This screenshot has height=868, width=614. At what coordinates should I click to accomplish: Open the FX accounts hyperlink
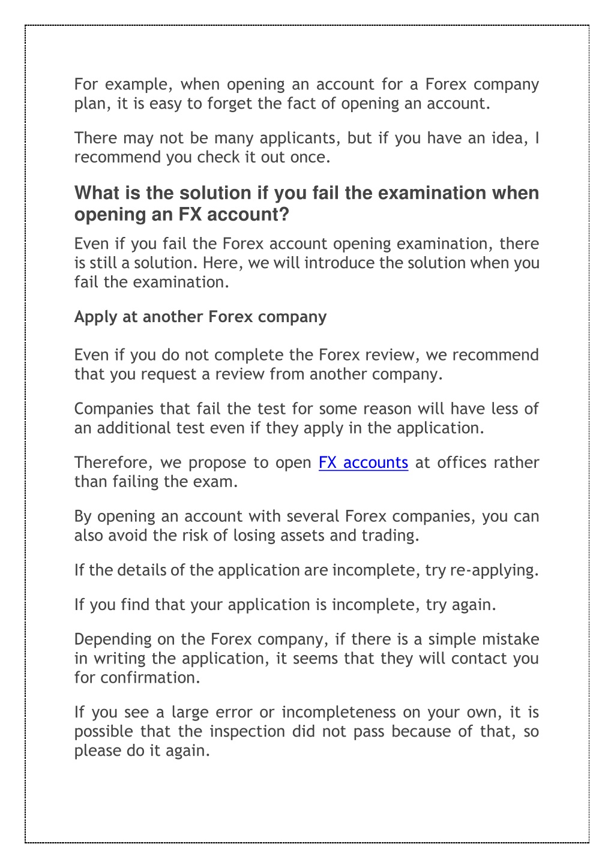tap(363, 462)
